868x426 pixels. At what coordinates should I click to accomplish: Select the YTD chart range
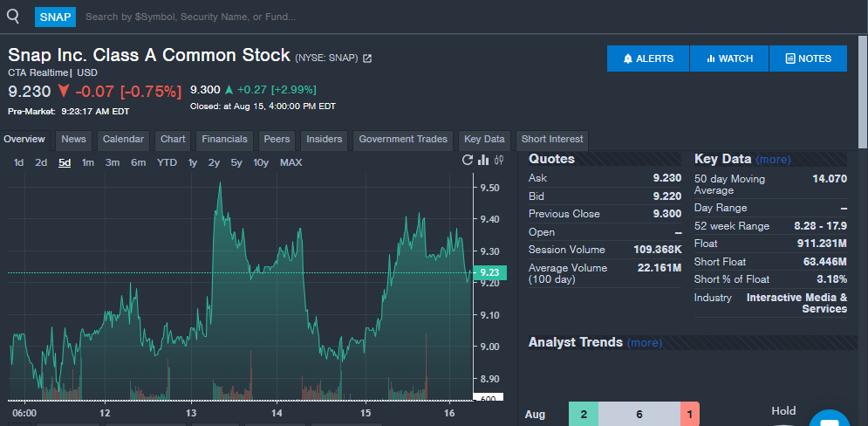pyautogui.click(x=167, y=163)
